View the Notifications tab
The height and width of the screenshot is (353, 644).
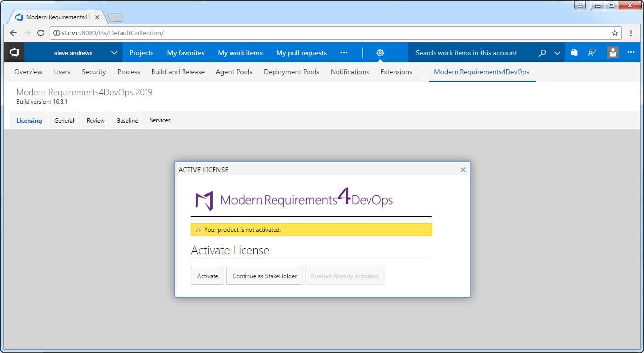[350, 72]
